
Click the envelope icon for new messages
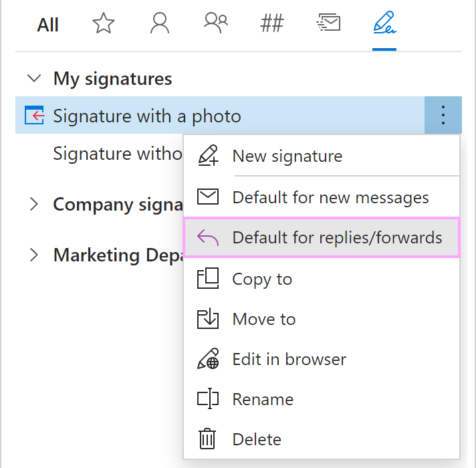click(208, 197)
